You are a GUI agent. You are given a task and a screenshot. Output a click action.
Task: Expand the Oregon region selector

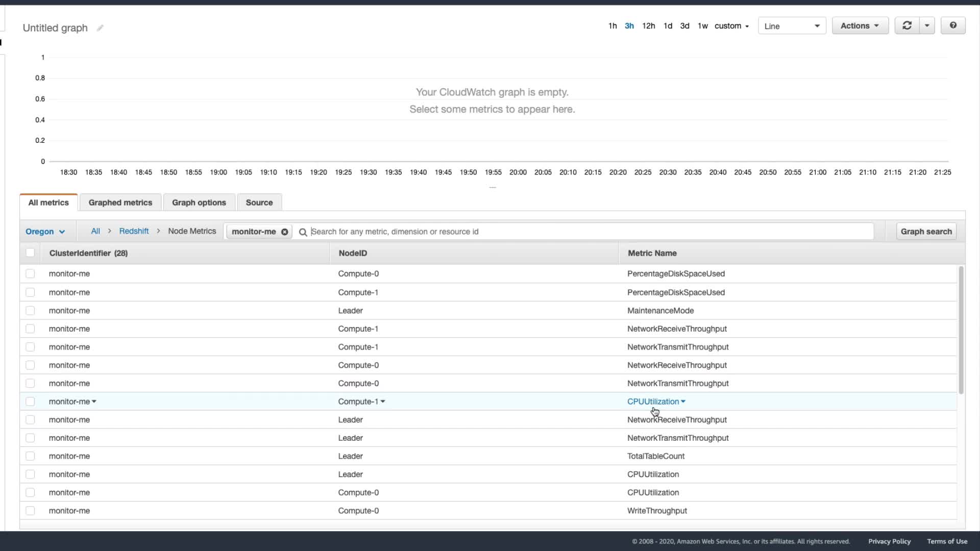[45, 232]
